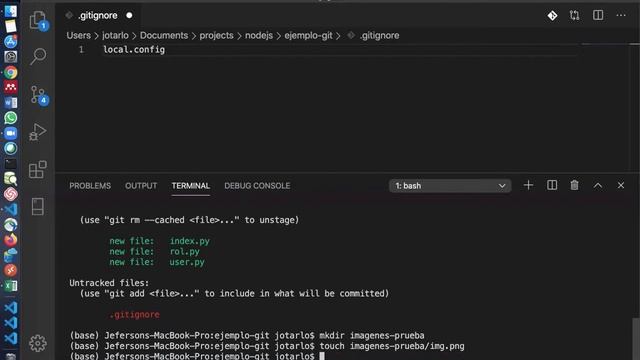The height and width of the screenshot is (360, 640).
Task: Click the red .gitignore untracked file text
Action: click(x=135, y=314)
